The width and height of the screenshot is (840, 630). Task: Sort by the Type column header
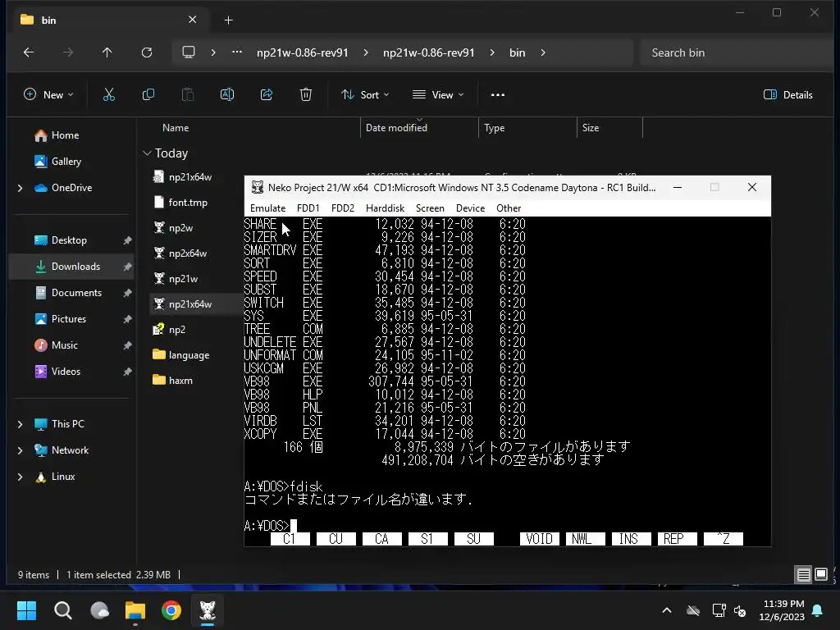(494, 128)
